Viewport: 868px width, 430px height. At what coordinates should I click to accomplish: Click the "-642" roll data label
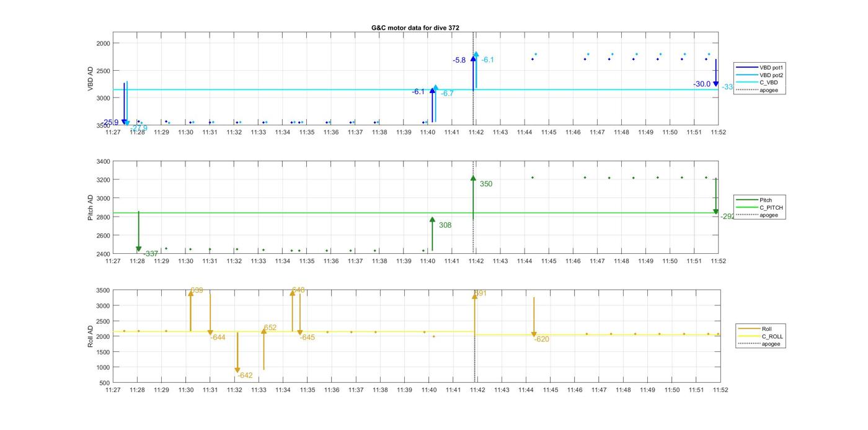pos(245,375)
